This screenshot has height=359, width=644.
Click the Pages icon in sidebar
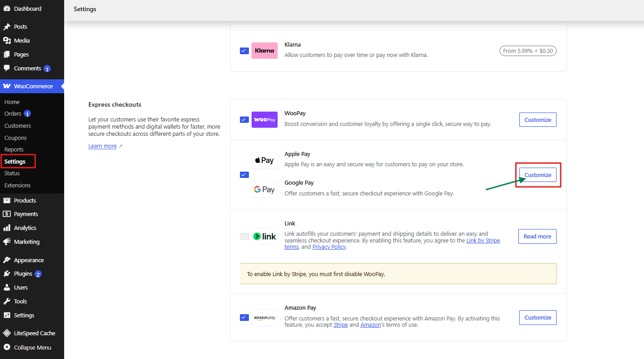[x=7, y=55]
